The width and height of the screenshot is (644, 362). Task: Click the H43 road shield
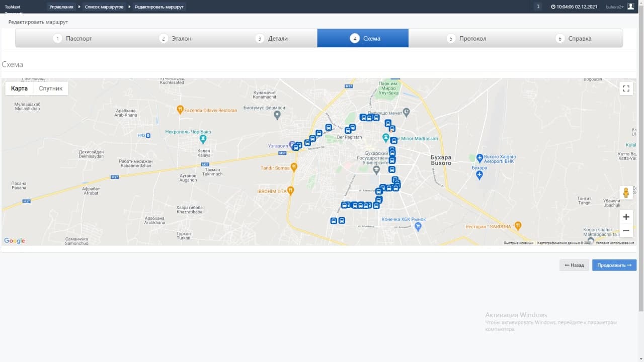coord(143,135)
